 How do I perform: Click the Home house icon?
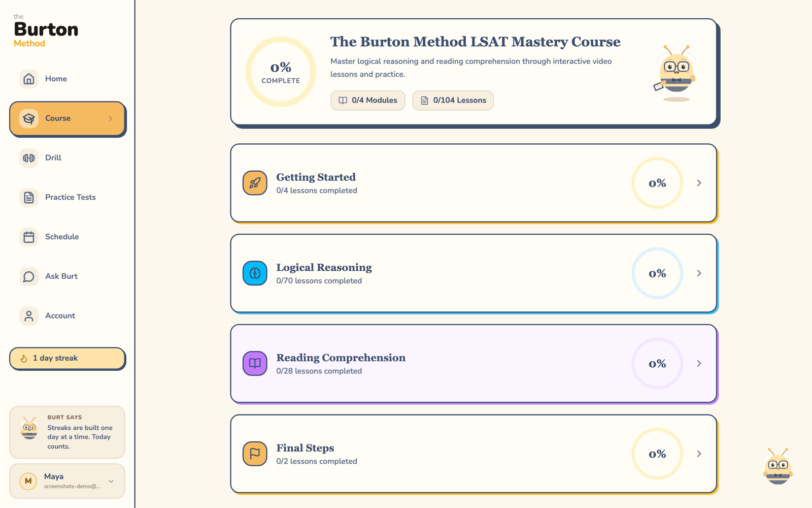point(29,79)
